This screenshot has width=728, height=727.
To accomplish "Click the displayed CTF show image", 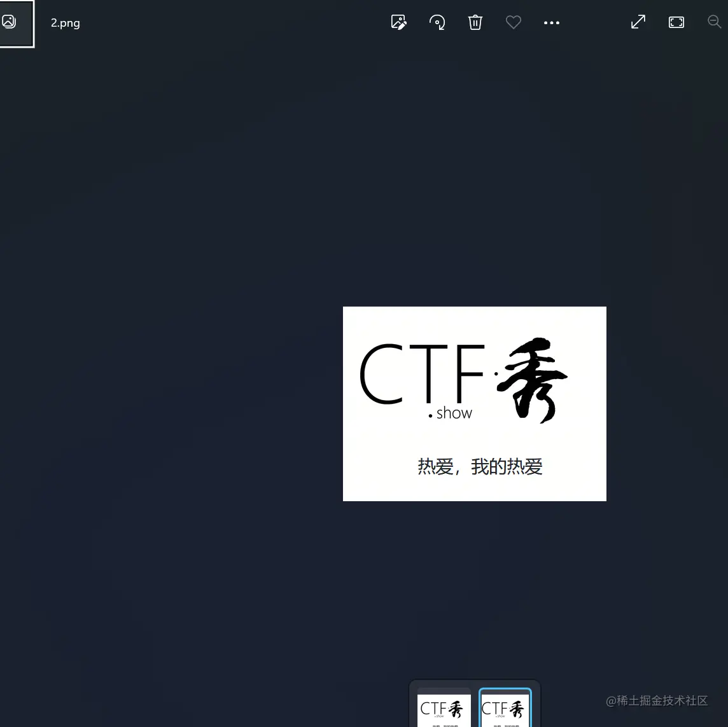I will (475, 404).
